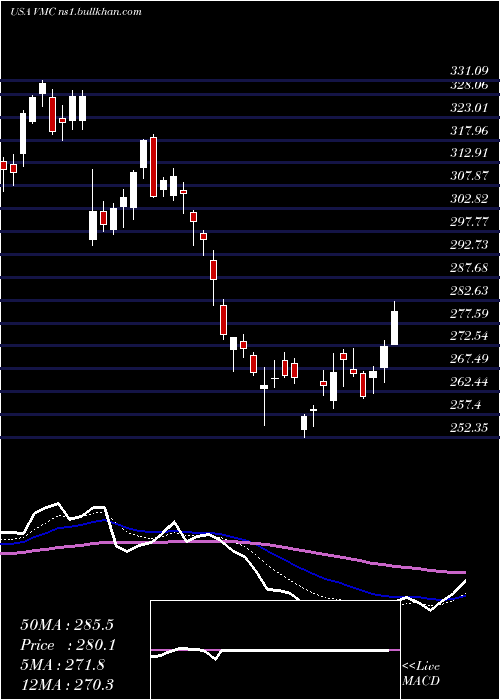500x700 pixels.
Task: Click the 312.91 price level label
Action: coord(469,154)
